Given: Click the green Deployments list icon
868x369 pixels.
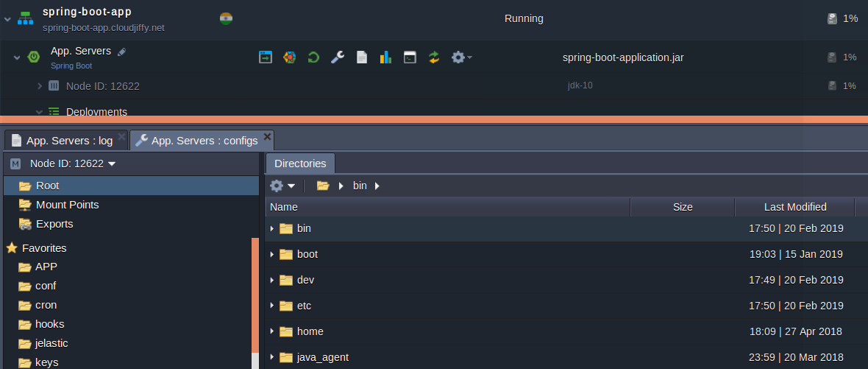Looking at the screenshot, I should (54, 111).
